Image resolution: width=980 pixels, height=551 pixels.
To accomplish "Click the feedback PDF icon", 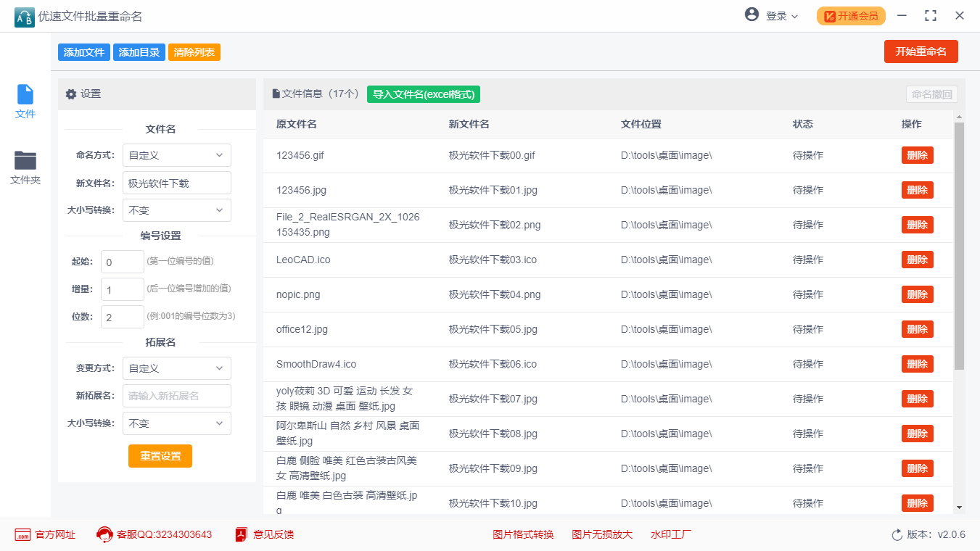I will (242, 535).
